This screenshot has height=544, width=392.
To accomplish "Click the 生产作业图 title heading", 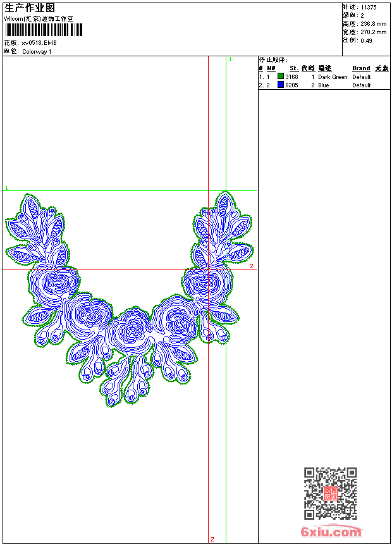I will point(30,8).
